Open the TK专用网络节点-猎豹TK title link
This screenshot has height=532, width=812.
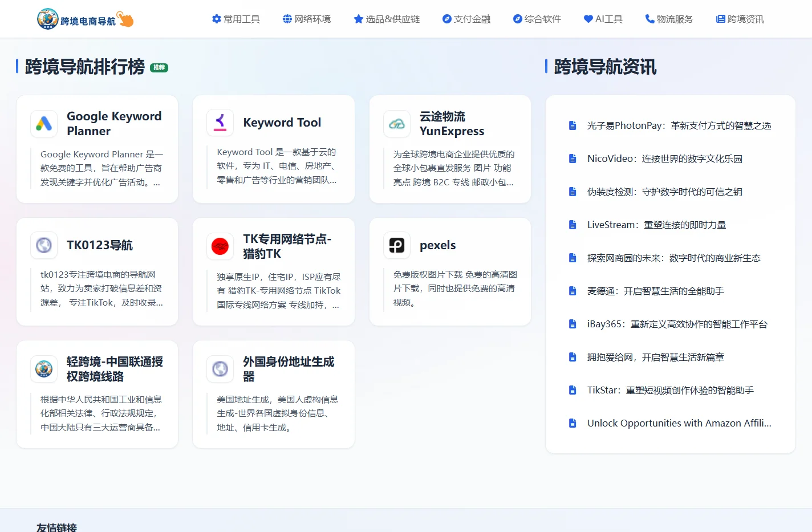[x=287, y=246]
